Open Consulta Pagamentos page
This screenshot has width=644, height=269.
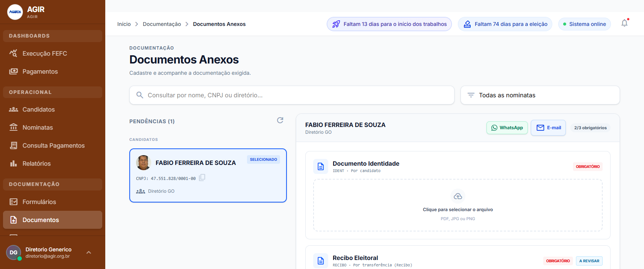53,145
